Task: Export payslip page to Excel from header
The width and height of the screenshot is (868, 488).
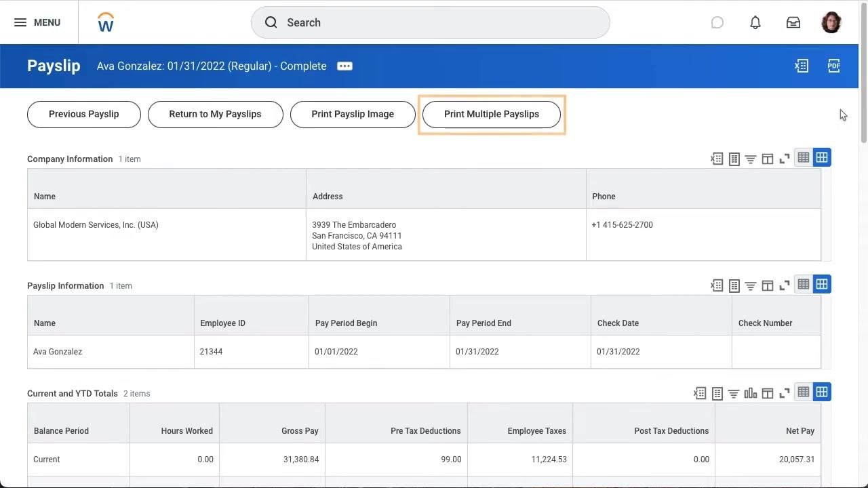Action: click(x=802, y=66)
